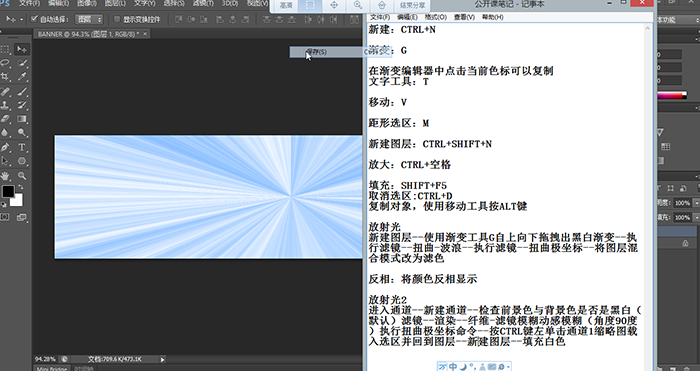Screen dimensions: 700x371
Task: Select the Eraser tool
Action: pos(5,119)
